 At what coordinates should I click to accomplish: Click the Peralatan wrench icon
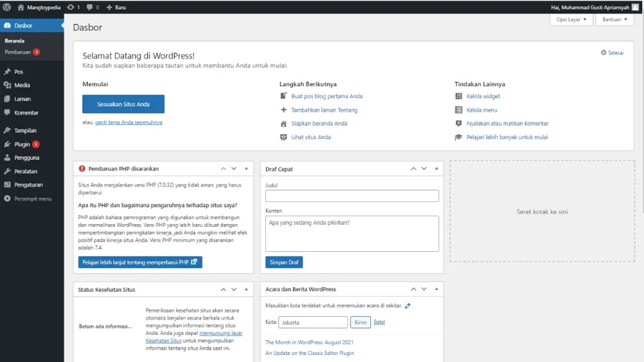7,171
